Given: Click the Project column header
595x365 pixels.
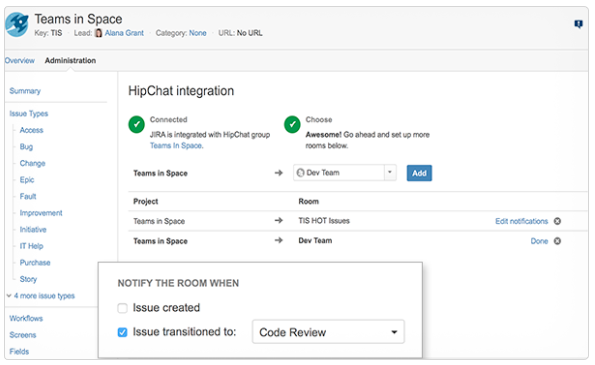Looking at the screenshot, I should (146, 201).
